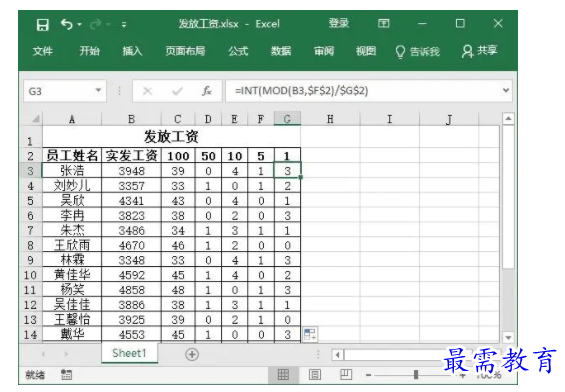Screen dimensions: 565x392
Task: Select cell with salary 3948
Action: tap(131, 171)
